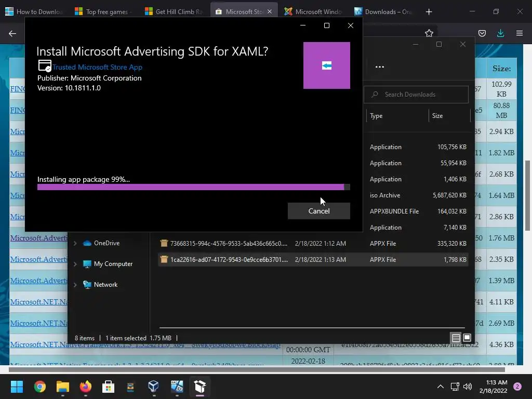The image size is (532, 399).
Task: Select the 1ca22616-ad07 APPX file
Action: pos(313,260)
